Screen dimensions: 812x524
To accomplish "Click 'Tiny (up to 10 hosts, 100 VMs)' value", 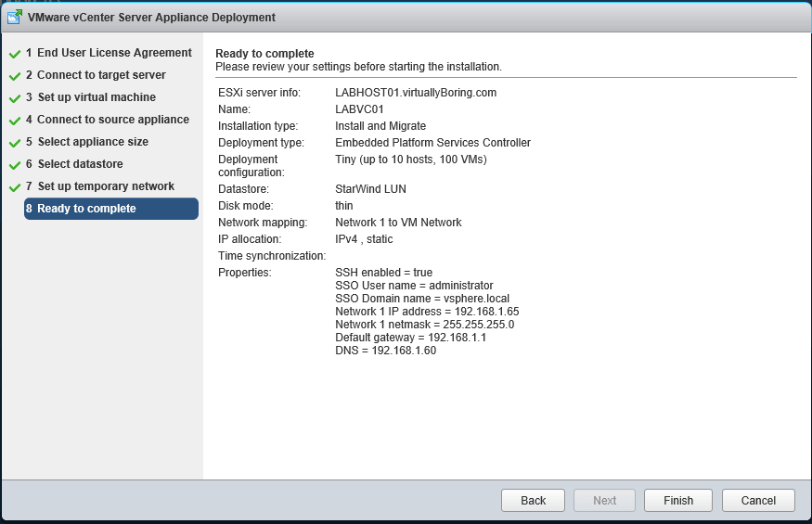I will click(411, 160).
